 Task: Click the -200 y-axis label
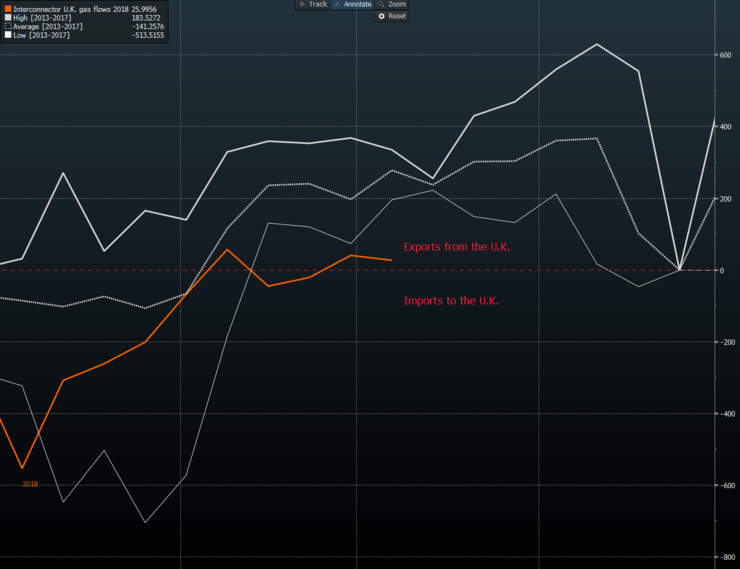point(726,342)
